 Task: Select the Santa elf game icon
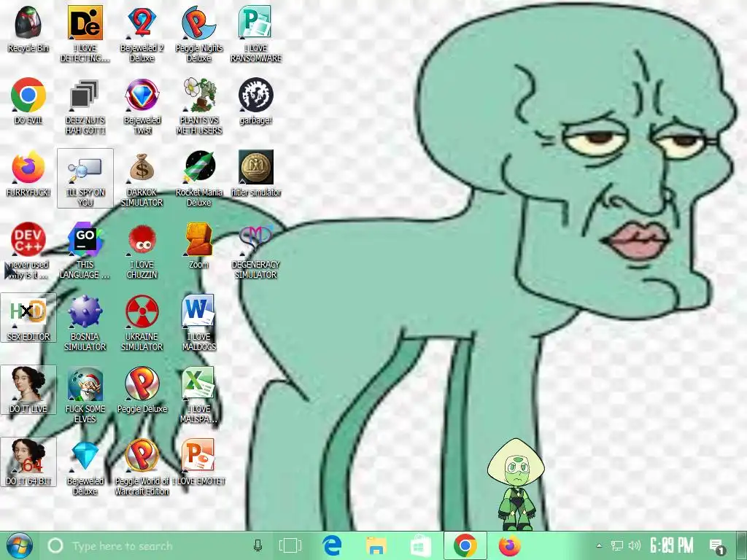[x=85, y=384]
